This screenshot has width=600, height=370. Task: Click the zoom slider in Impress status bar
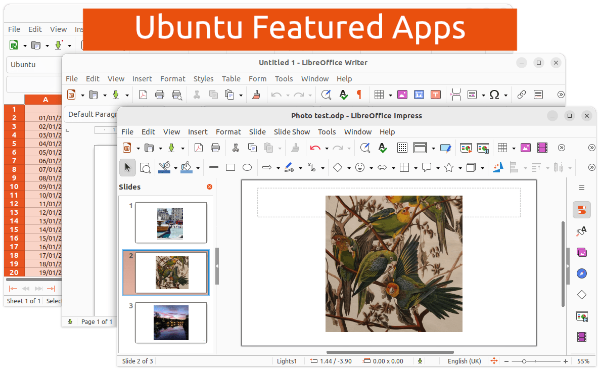[536, 361]
